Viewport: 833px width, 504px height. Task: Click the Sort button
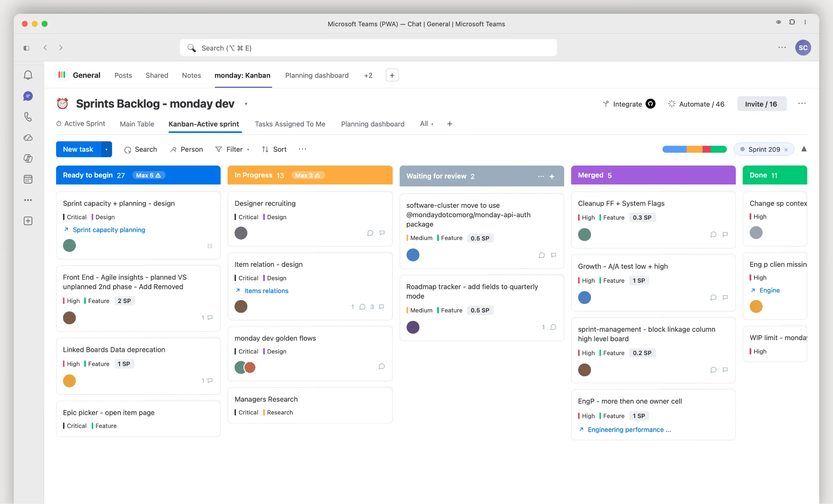click(274, 149)
